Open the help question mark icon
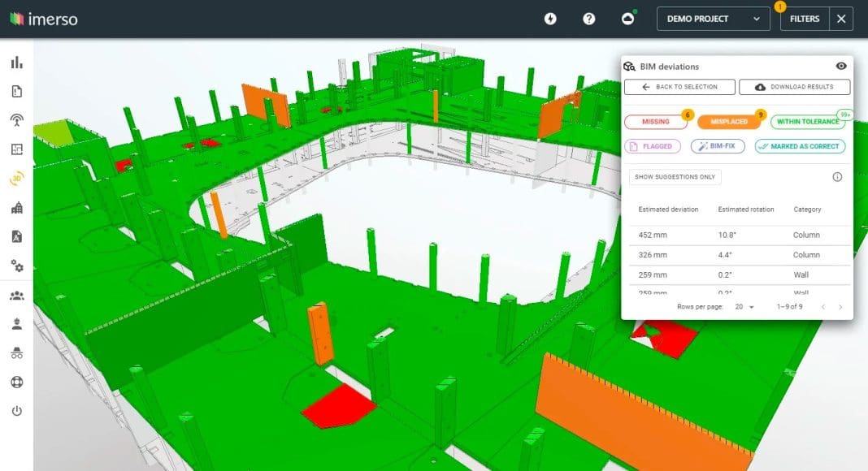This screenshot has height=471, width=868. tap(589, 19)
